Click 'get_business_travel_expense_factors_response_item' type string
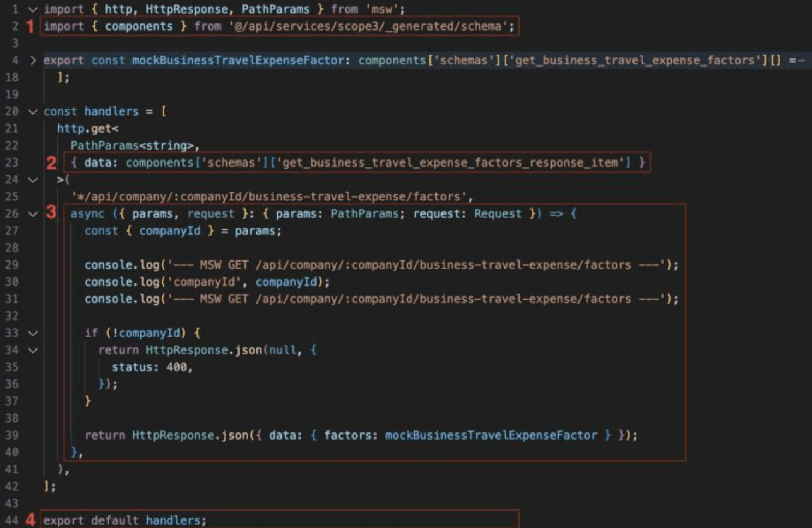 click(x=450, y=163)
